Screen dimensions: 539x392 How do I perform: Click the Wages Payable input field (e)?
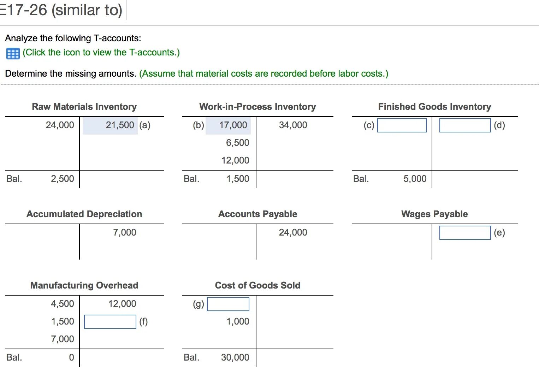[465, 233]
